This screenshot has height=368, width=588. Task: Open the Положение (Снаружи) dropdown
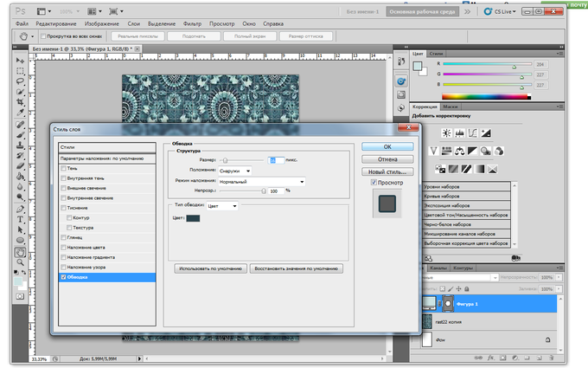[x=235, y=171]
